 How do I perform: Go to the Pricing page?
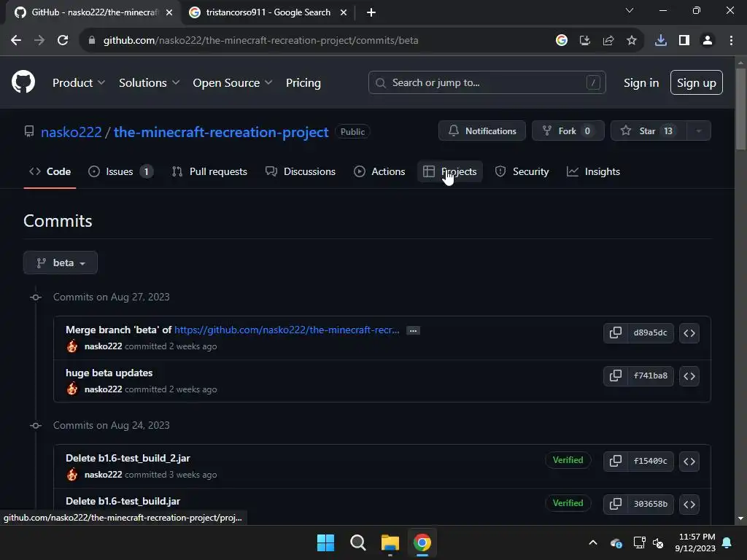[x=303, y=83]
